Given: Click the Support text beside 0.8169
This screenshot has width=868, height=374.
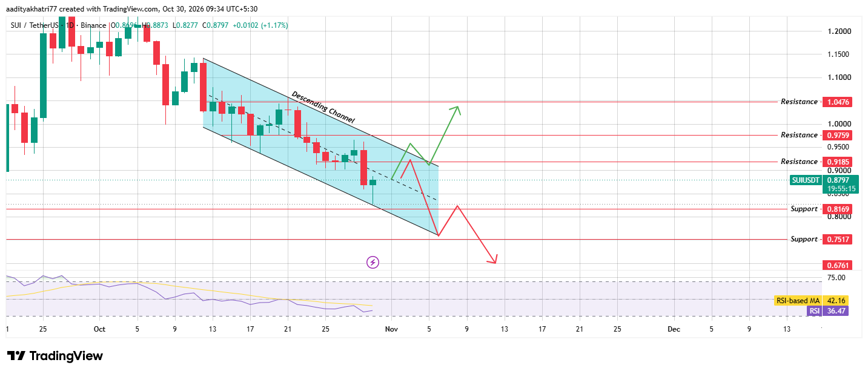Looking at the screenshot, I should click(x=804, y=209).
